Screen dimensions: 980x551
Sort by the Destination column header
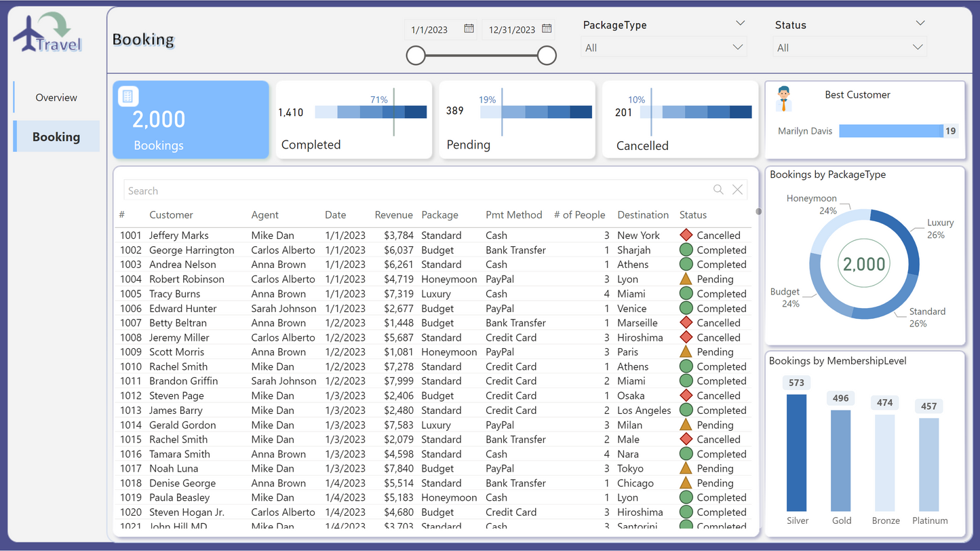(643, 214)
